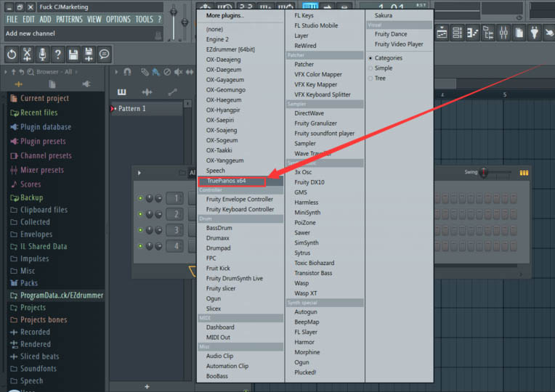Click the circular undo arrow toolbar icon

(12, 54)
